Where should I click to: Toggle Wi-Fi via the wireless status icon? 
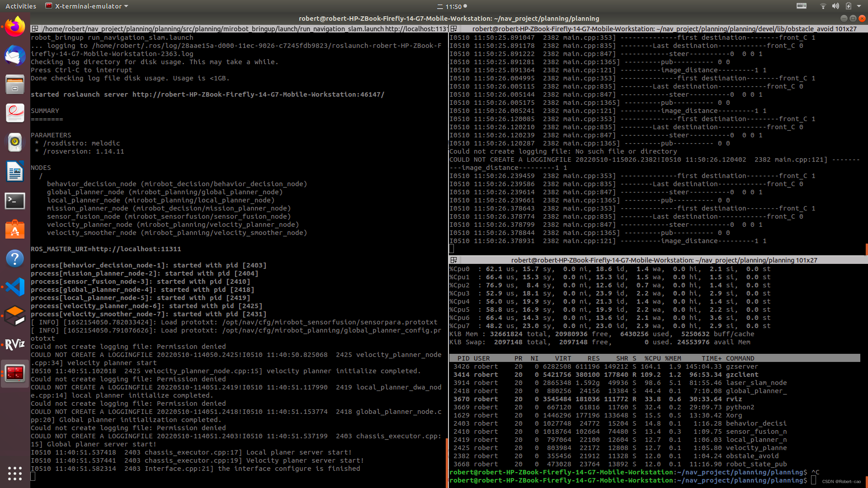[823, 6]
